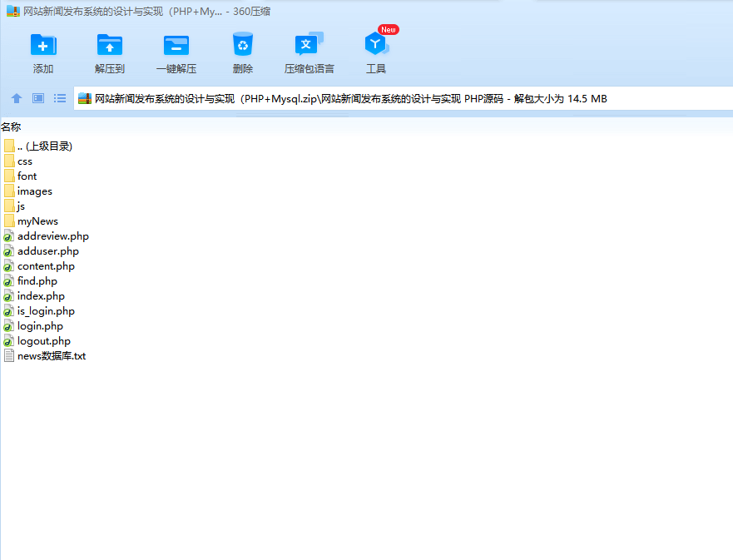This screenshot has width=733, height=560.
Task: Select the css folder icon
Action: coord(9,161)
